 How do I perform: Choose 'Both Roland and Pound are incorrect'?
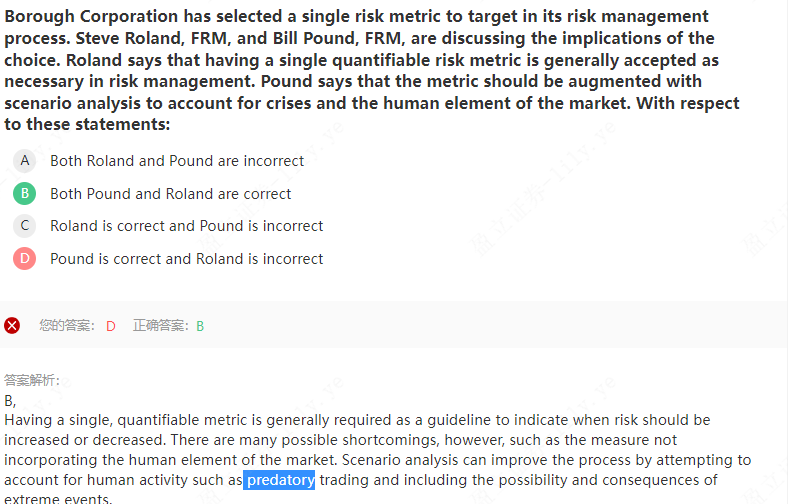point(177,161)
